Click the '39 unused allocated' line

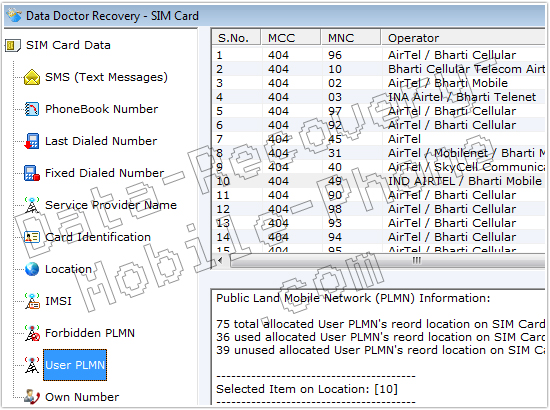tap(381, 350)
